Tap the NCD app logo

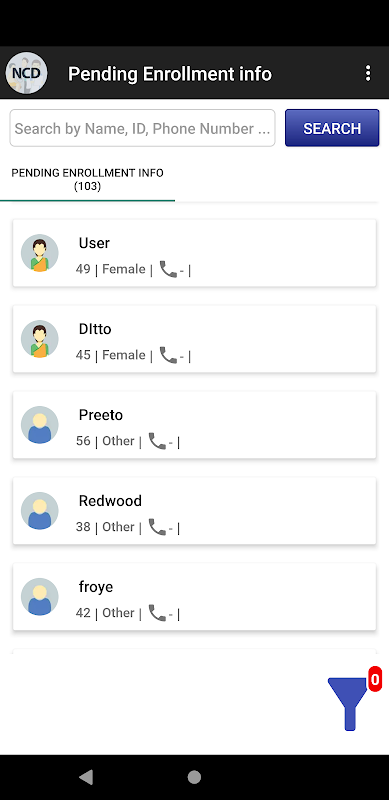[27, 73]
